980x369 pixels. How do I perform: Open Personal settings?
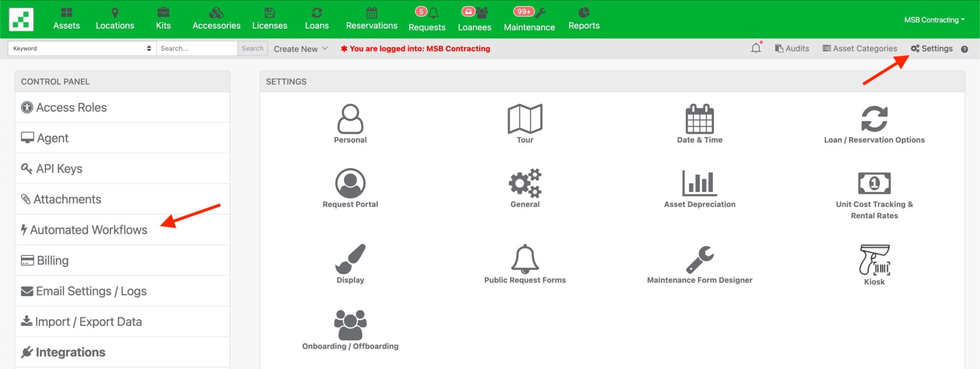point(350,123)
